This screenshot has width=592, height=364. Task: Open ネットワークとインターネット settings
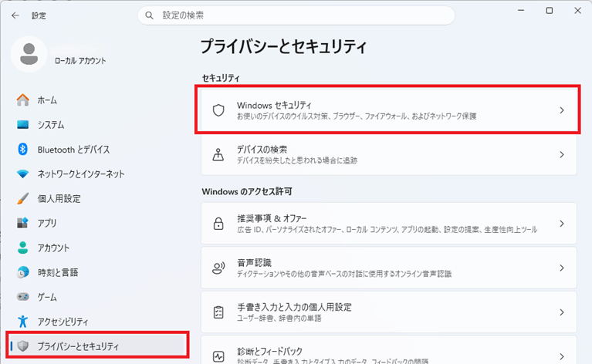point(97,174)
